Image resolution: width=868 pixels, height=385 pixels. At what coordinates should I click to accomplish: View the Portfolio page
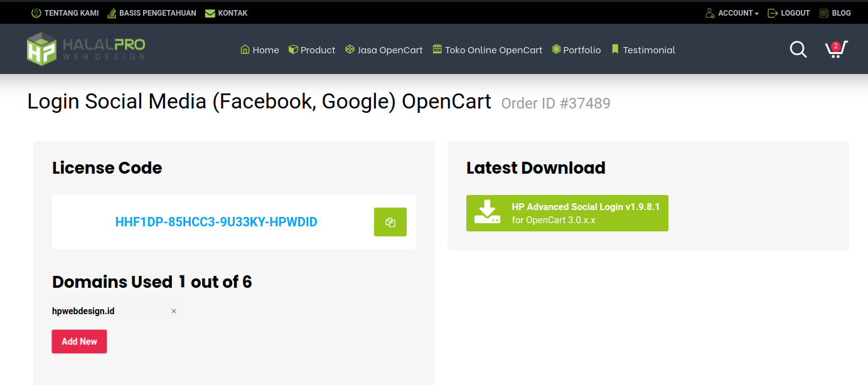tap(576, 50)
